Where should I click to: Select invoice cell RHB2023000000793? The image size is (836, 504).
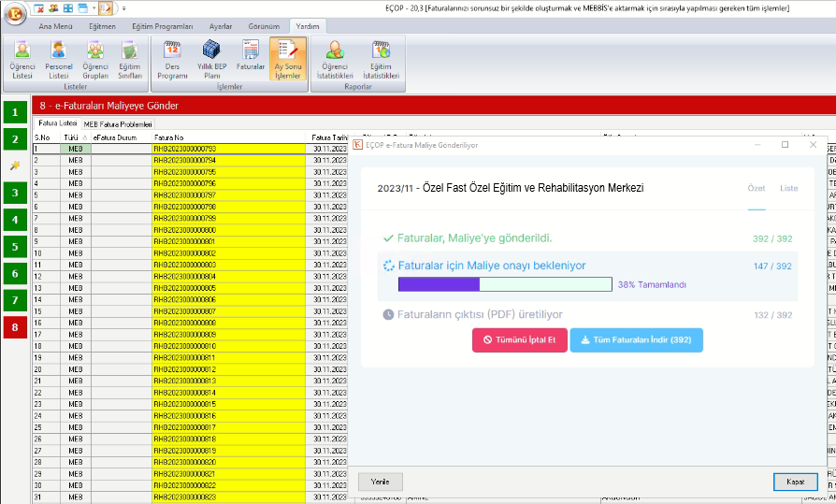point(229,149)
